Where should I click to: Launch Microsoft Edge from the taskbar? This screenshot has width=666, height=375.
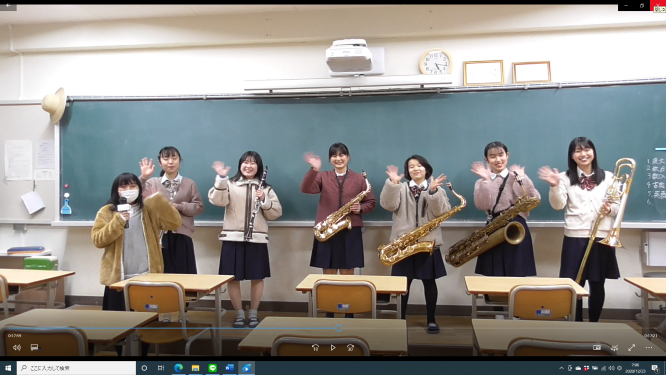pyautogui.click(x=178, y=368)
